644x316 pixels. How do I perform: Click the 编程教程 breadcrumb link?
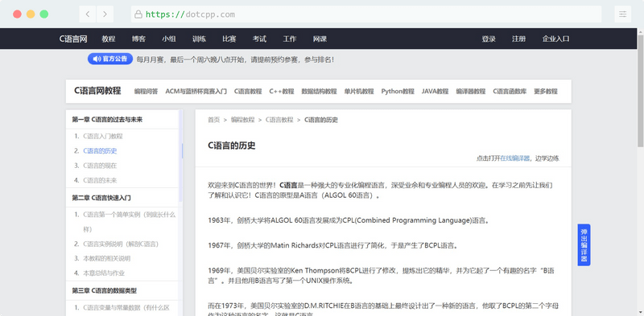(243, 120)
